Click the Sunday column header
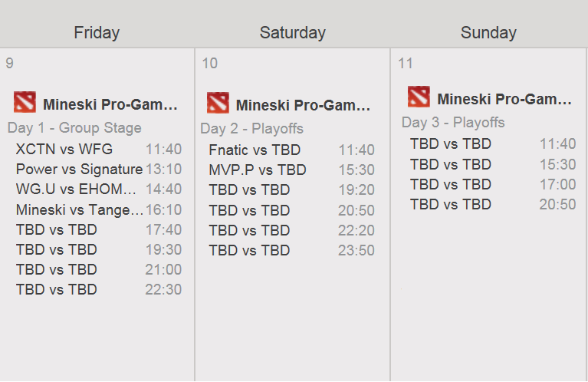Viewport: 588px width, 382px height. 488,33
